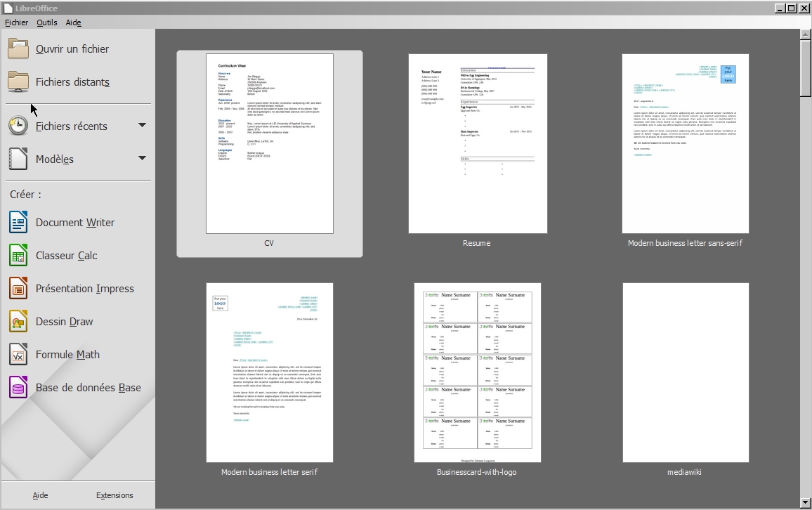Click the Ouvrir un fichier label

72,48
